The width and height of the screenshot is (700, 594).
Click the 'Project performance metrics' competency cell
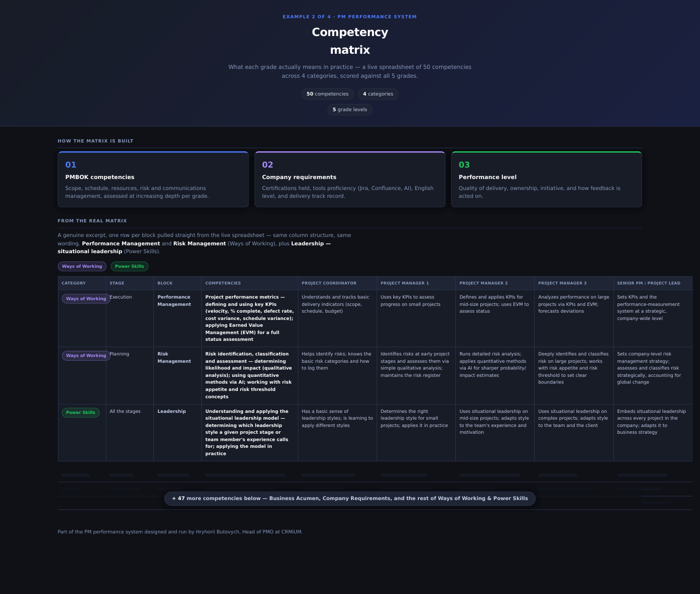250,318
